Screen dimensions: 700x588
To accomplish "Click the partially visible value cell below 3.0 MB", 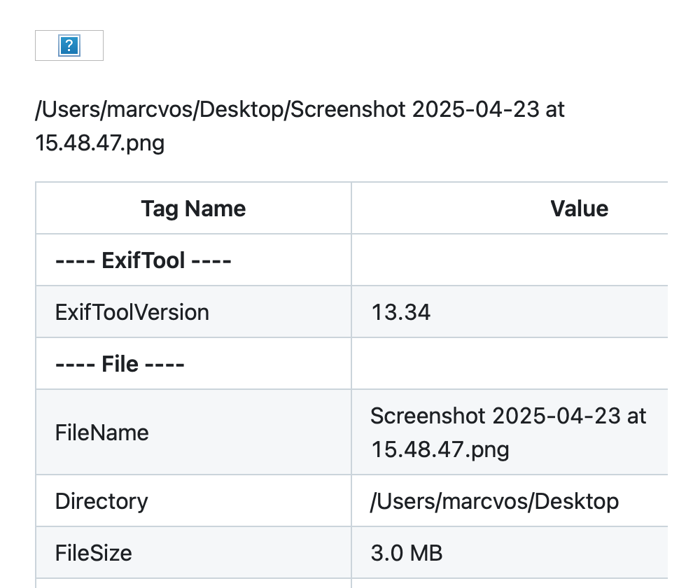I will pyautogui.click(x=509, y=583).
